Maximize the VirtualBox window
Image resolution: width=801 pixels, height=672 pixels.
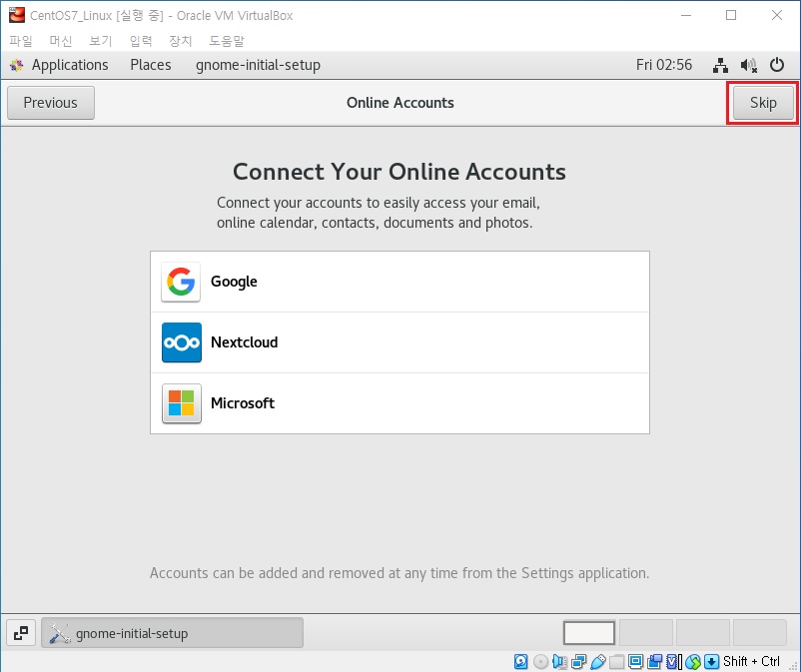(x=731, y=15)
